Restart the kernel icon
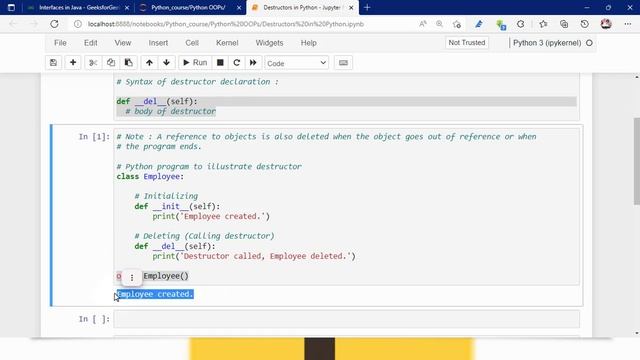The width and height of the screenshot is (640, 360). (236, 63)
